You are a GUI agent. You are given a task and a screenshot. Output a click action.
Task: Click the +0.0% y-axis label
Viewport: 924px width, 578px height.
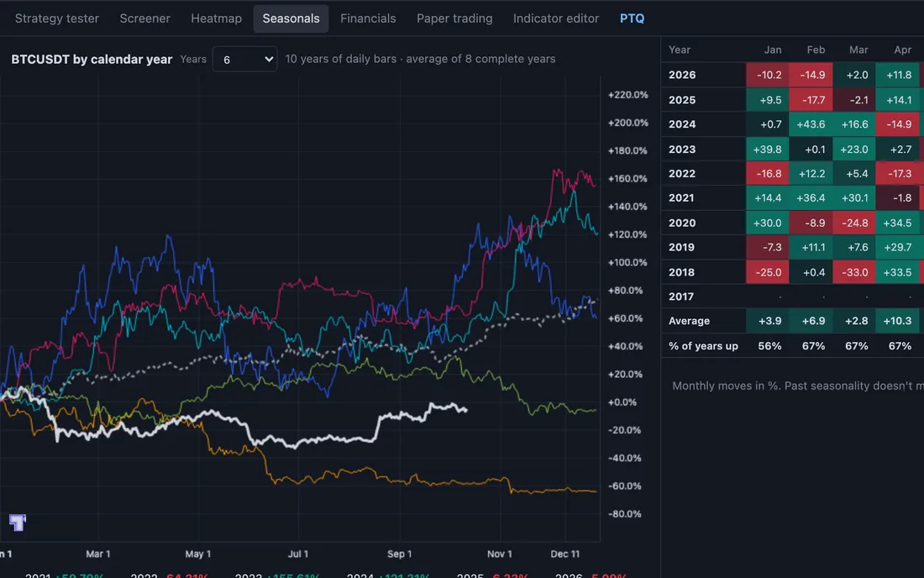pos(622,402)
